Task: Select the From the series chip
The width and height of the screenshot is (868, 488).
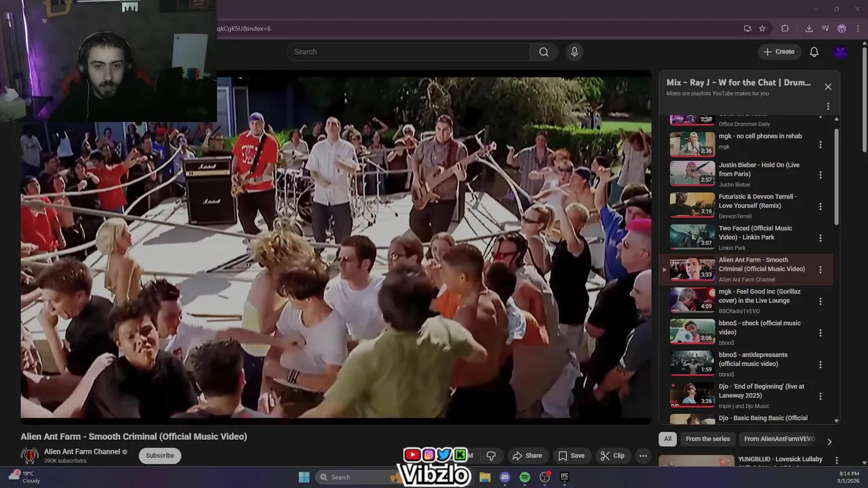Action: coord(707,439)
